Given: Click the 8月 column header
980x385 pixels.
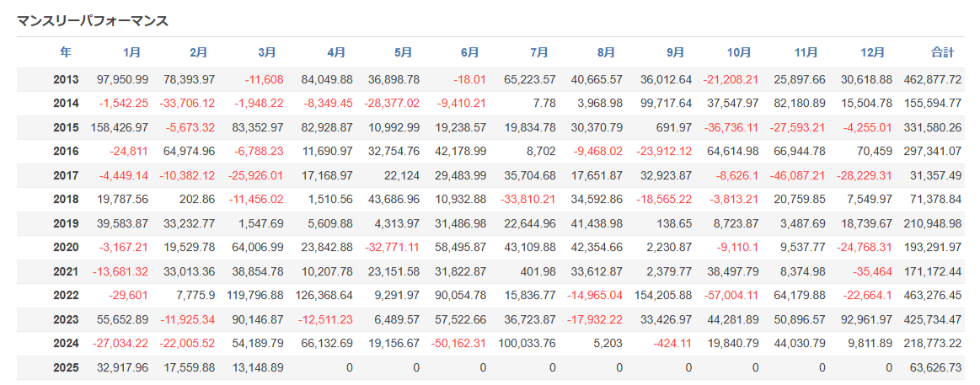Looking at the screenshot, I should point(606,52).
